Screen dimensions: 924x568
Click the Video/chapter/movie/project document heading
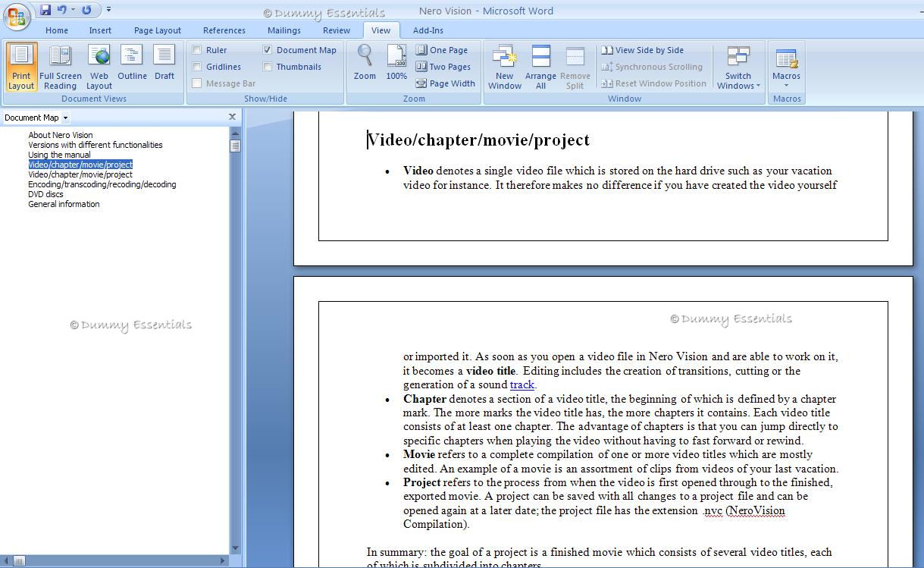(478, 140)
